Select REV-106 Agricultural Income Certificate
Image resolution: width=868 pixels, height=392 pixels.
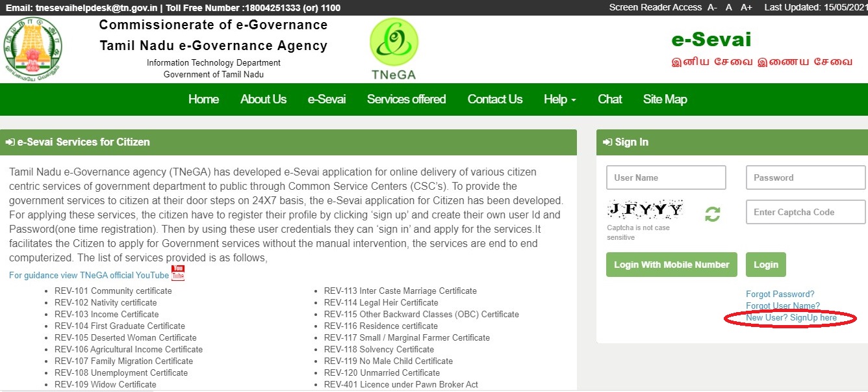[x=129, y=350]
